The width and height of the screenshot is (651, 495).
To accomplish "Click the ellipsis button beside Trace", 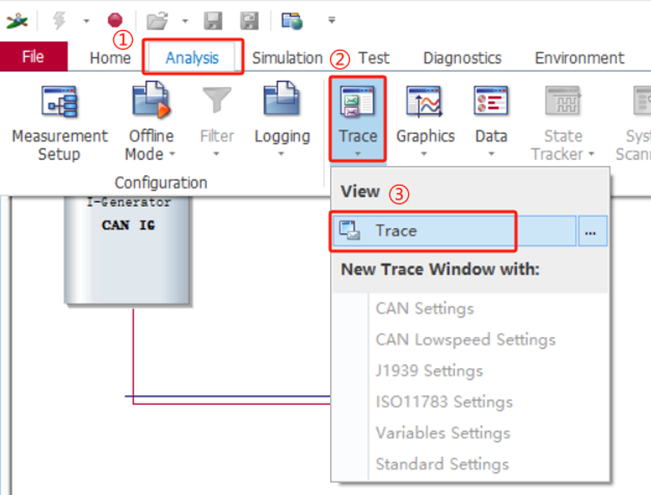I will [591, 231].
